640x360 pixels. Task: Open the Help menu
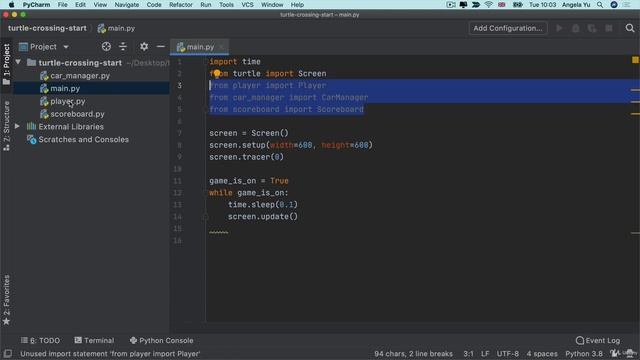[297, 5]
